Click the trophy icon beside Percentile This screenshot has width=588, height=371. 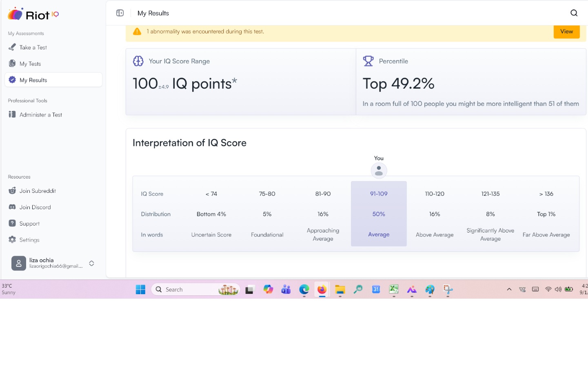pyautogui.click(x=368, y=61)
